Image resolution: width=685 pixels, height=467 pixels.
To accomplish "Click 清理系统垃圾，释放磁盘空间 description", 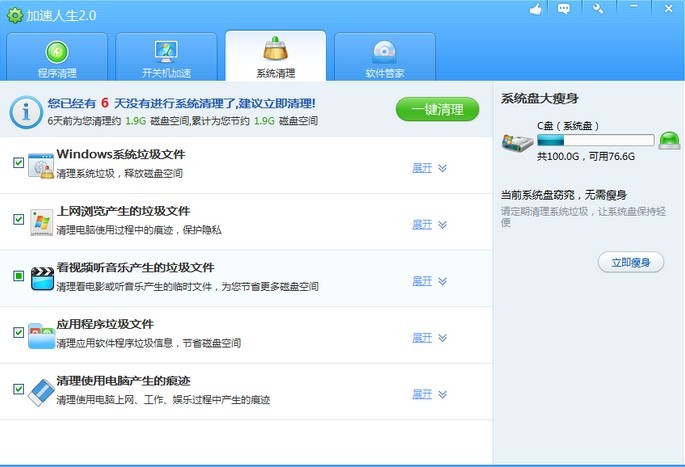I will pyautogui.click(x=119, y=173).
